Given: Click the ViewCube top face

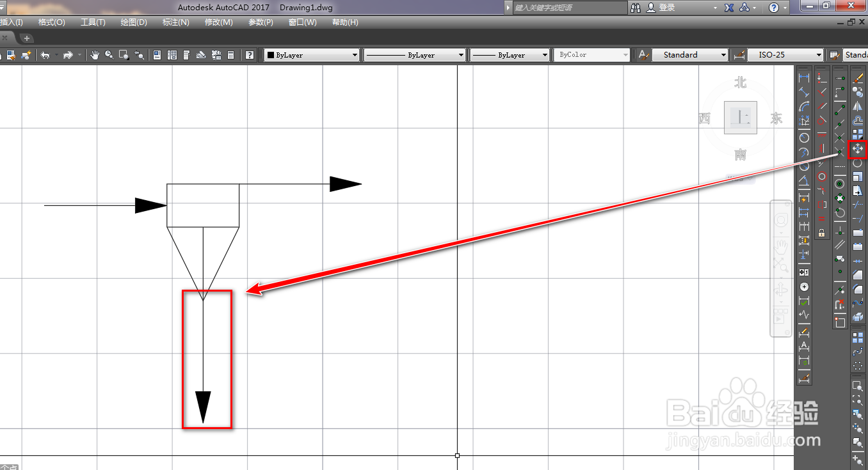Looking at the screenshot, I should click(x=741, y=118).
